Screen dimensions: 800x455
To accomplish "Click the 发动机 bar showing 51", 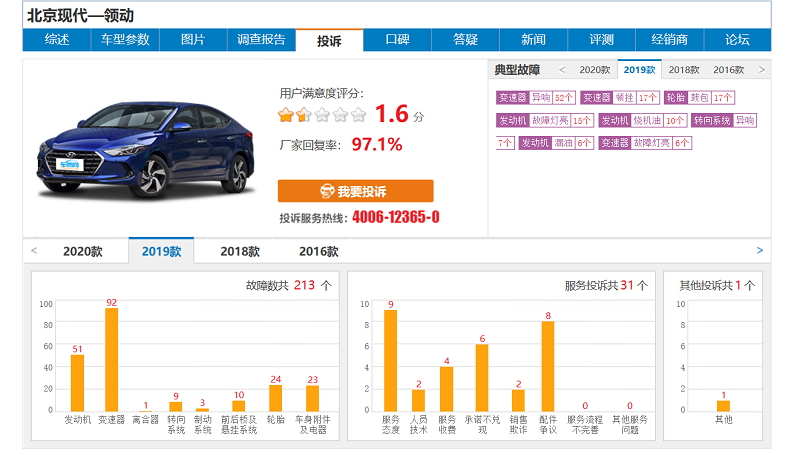I will click(78, 383).
